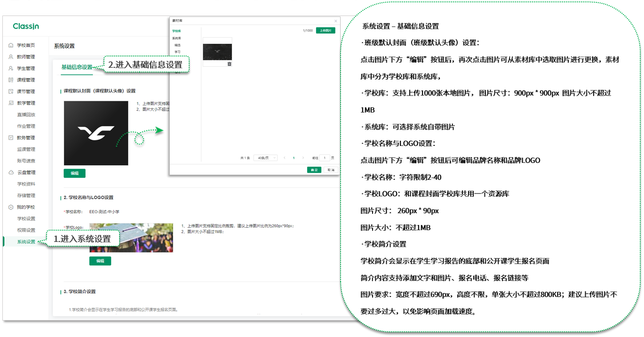The height and width of the screenshot is (337, 644).
Task: Select 精选 category under 系统库
Action: pyautogui.click(x=177, y=45)
